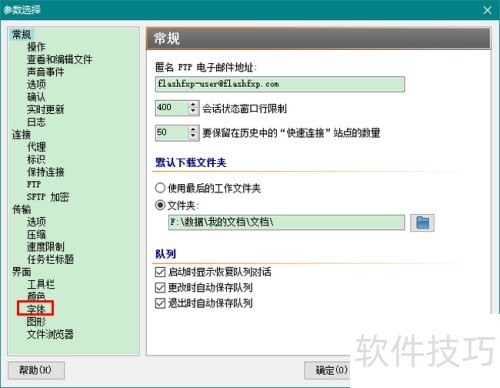The height and width of the screenshot is (388, 500).
Task: Open the 标识 settings page
Action: point(36,159)
